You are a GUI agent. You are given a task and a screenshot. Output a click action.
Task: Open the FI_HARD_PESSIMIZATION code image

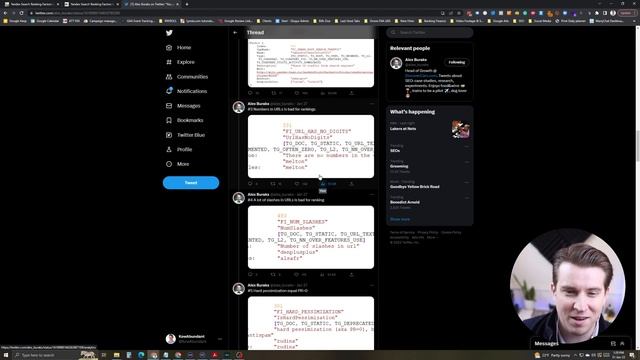point(311,323)
